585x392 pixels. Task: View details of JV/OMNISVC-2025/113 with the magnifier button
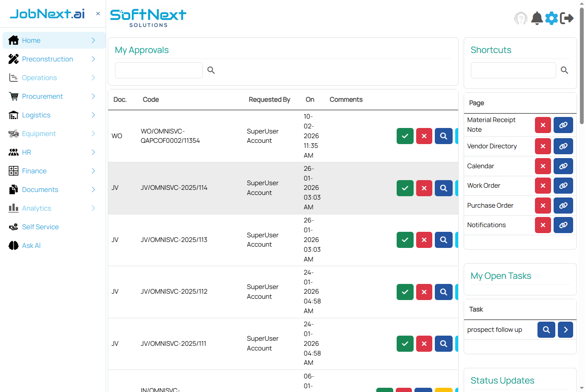(443, 240)
